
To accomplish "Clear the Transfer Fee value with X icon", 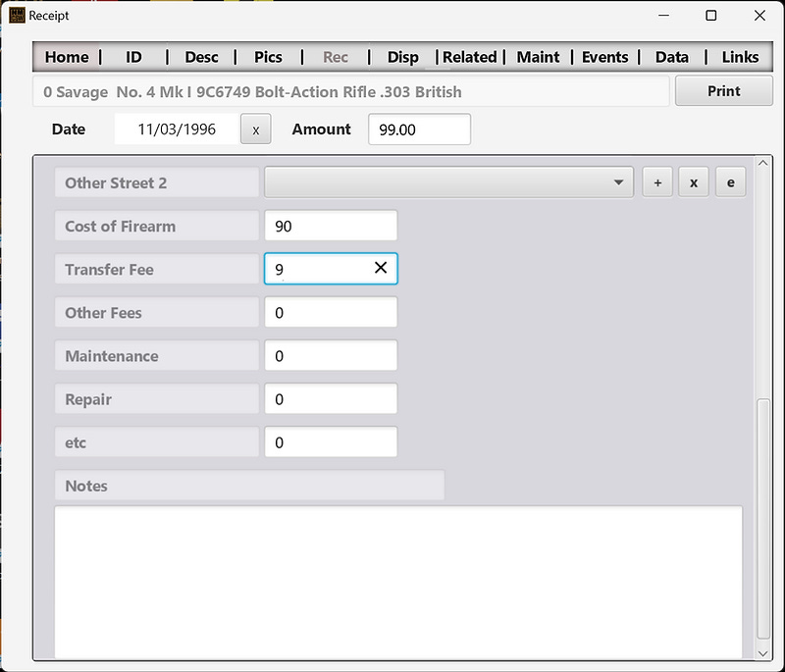I will click(381, 268).
